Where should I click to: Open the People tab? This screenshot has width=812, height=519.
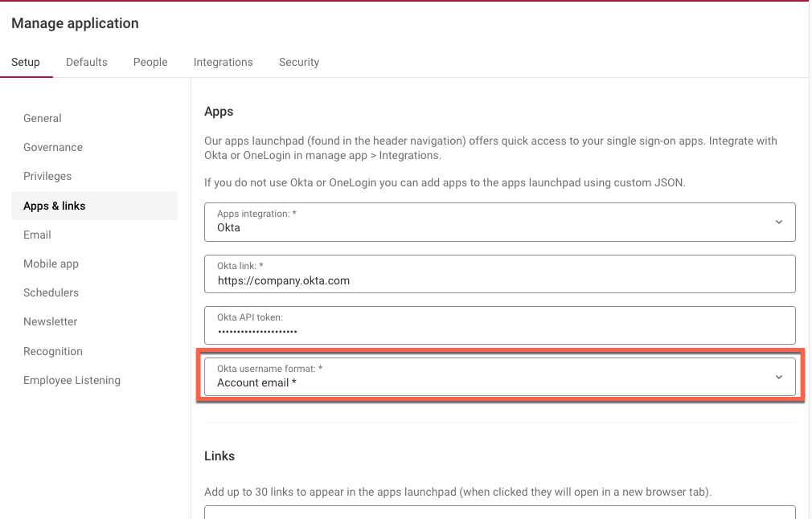(x=150, y=62)
